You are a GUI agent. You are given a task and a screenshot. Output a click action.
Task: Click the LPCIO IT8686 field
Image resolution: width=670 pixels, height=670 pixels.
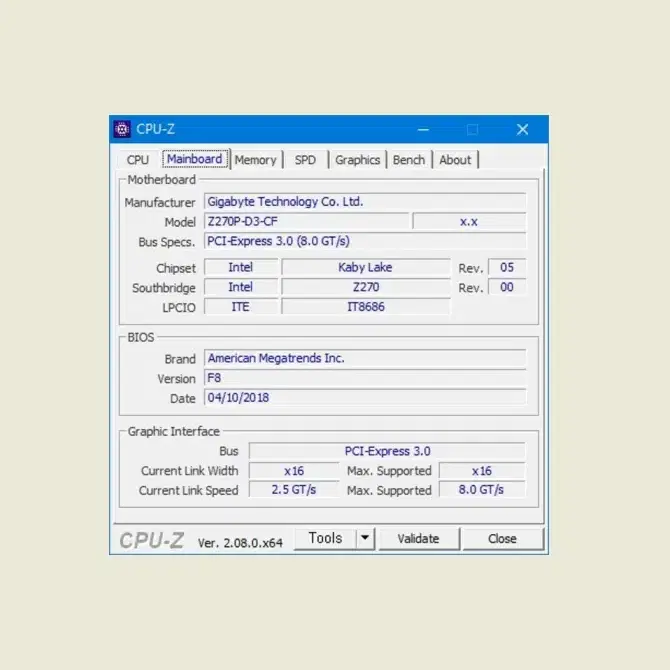pyautogui.click(x=366, y=307)
